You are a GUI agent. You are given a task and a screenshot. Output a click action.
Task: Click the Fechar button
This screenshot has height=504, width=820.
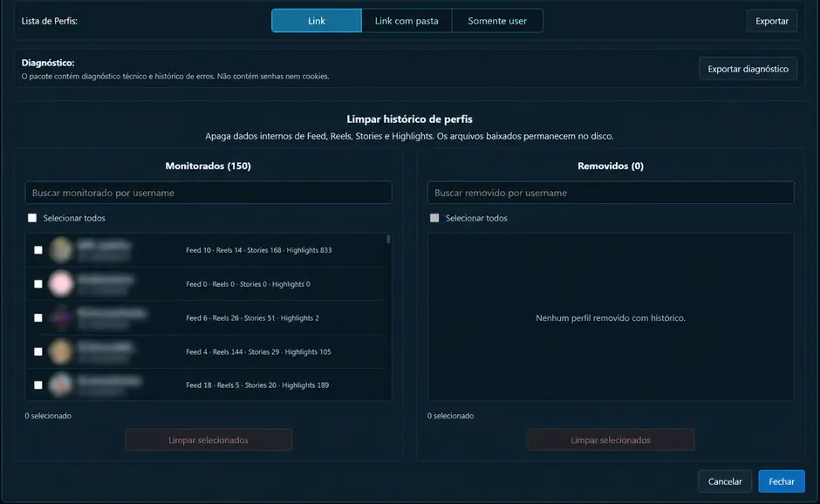(x=782, y=481)
